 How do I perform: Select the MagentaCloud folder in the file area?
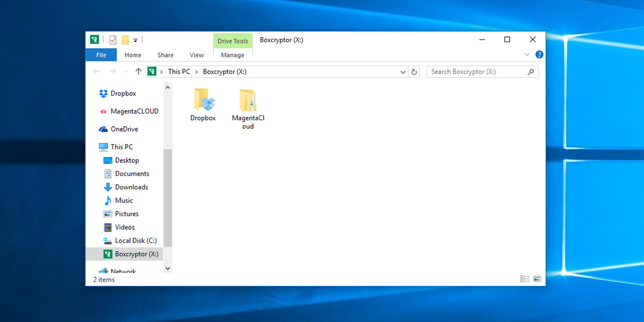click(248, 109)
